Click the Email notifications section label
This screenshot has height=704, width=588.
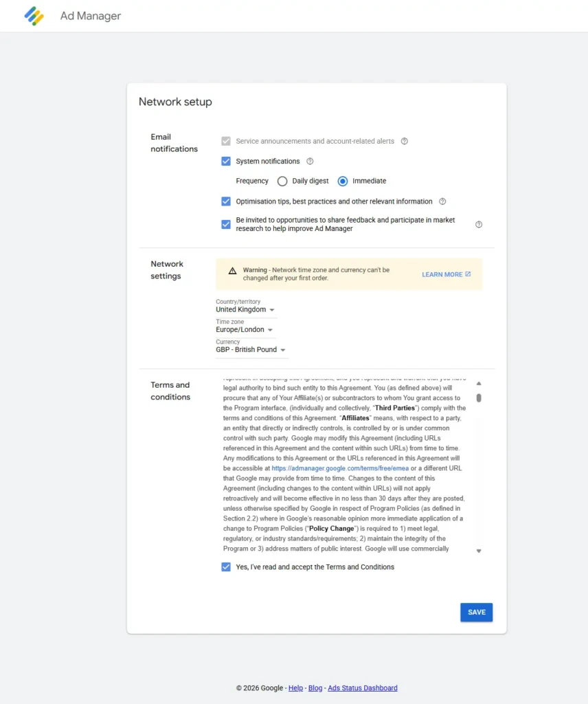pyautogui.click(x=174, y=143)
